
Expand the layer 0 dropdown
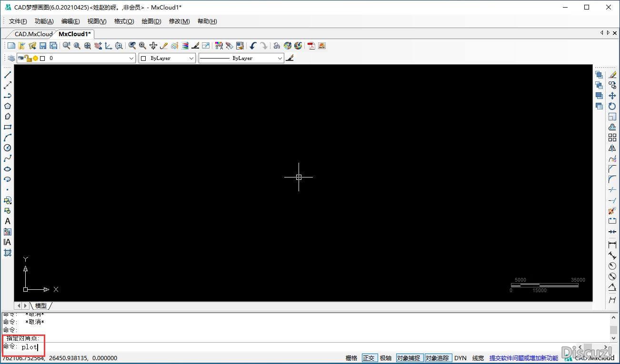tap(131, 58)
